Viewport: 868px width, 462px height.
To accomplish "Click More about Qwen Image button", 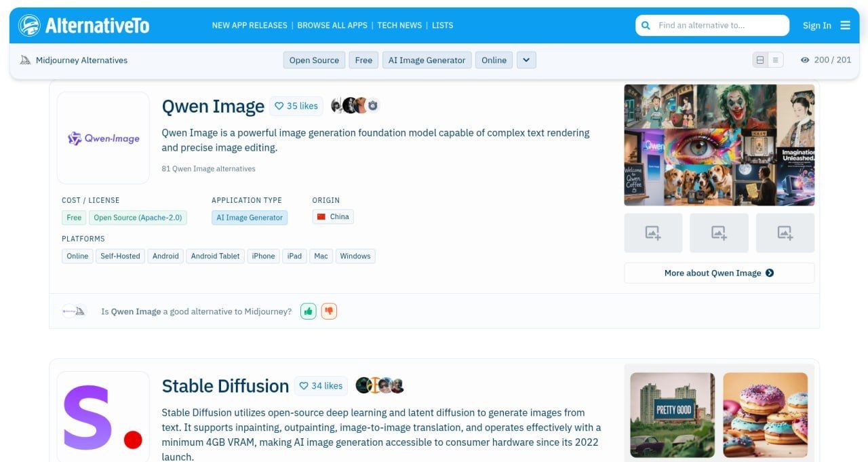I will pyautogui.click(x=719, y=273).
